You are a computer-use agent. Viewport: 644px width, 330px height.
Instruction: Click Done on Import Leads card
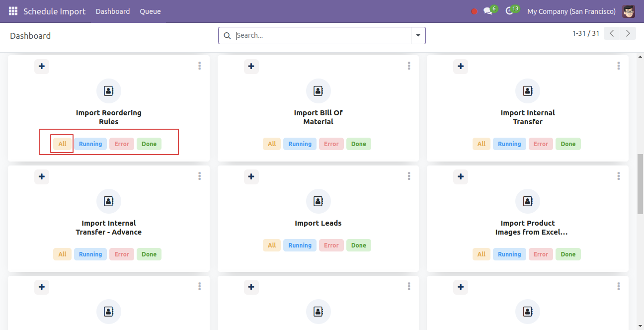[359, 246]
